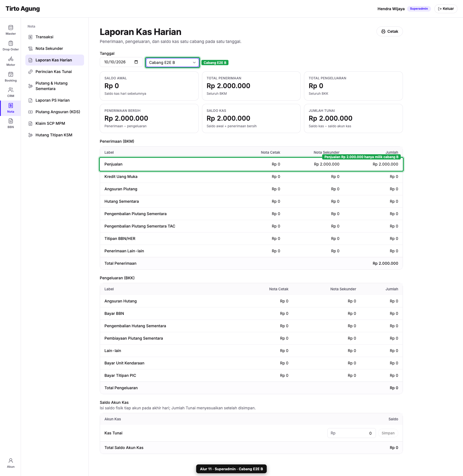The height and width of the screenshot is (476, 463).
Task: Open the Master section icon
Action: (11, 28)
